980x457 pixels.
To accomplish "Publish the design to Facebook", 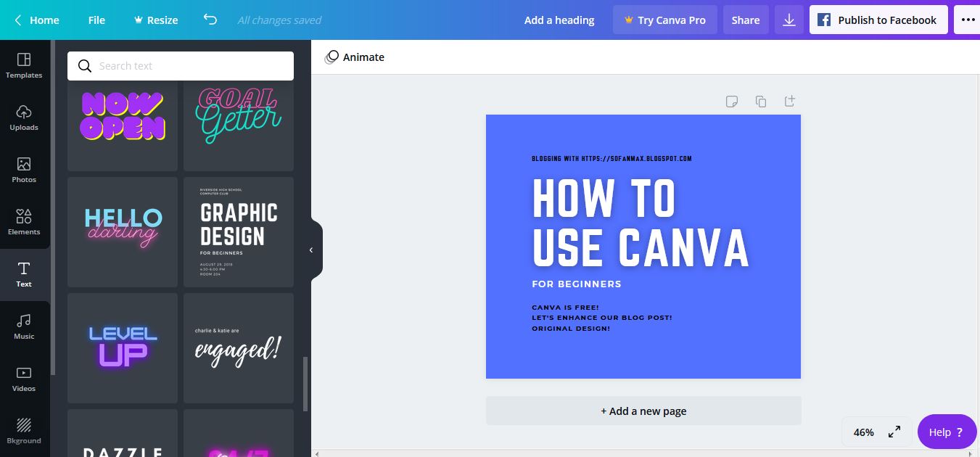I will coord(878,20).
